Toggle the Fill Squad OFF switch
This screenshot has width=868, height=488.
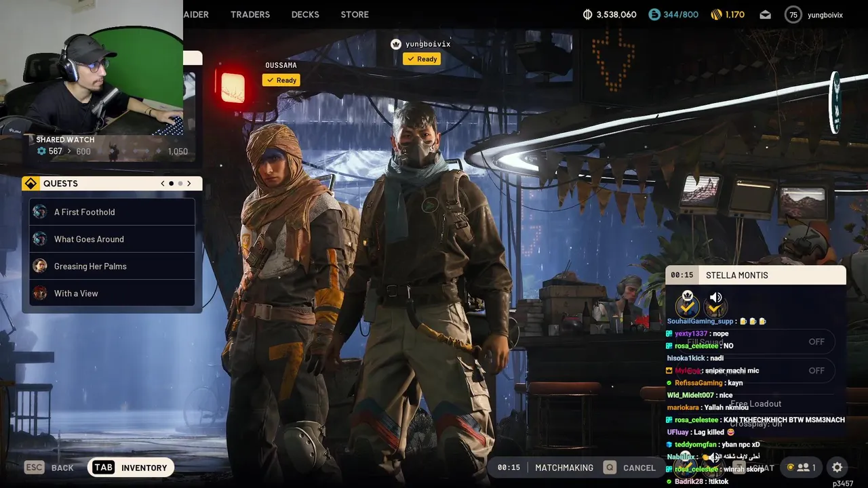[816, 342]
